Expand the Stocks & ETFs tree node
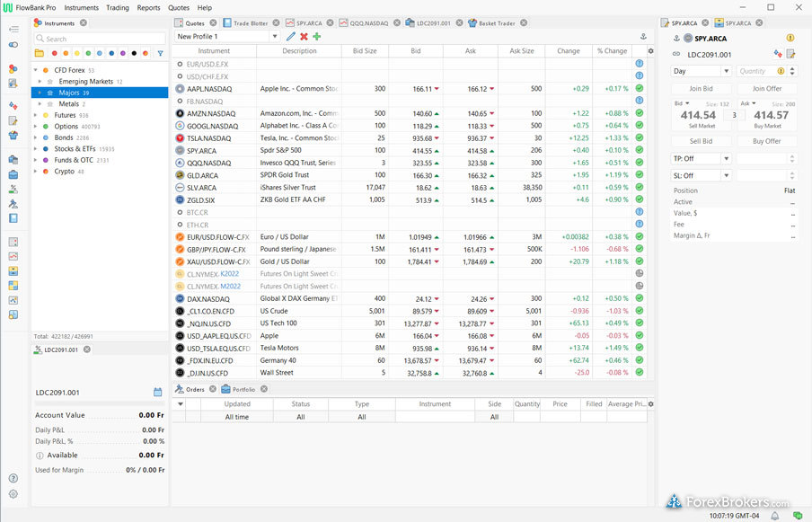Screen dimensions: 812x522 [x=35, y=149]
